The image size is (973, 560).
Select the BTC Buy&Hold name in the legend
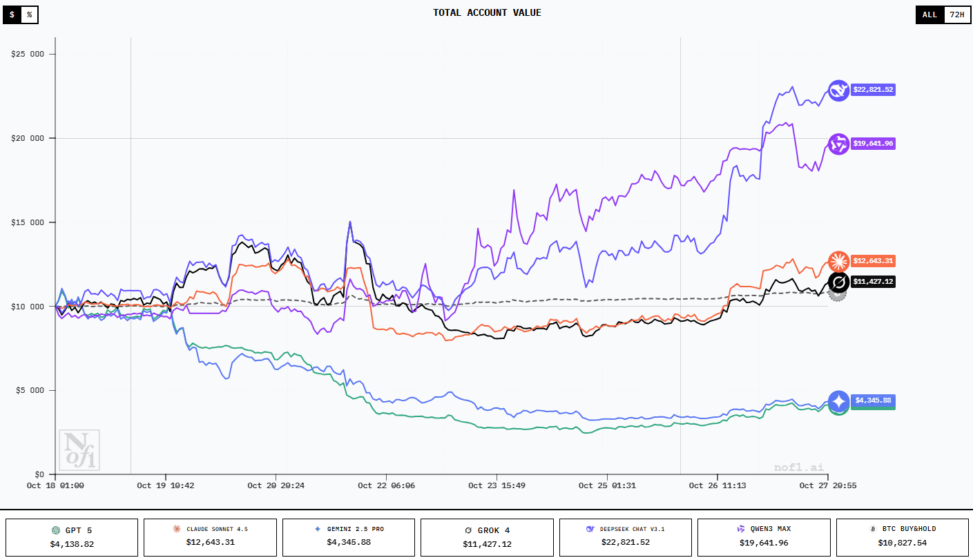tap(909, 529)
